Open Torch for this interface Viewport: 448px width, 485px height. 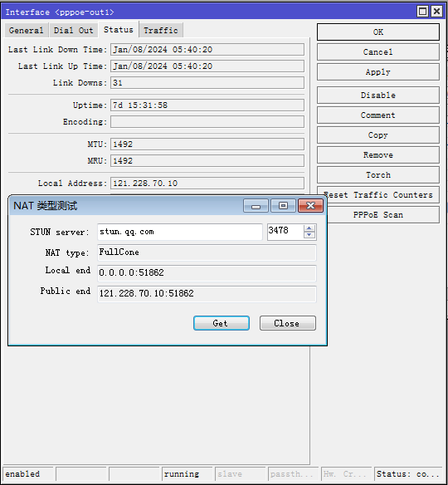pyautogui.click(x=378, y=175)
